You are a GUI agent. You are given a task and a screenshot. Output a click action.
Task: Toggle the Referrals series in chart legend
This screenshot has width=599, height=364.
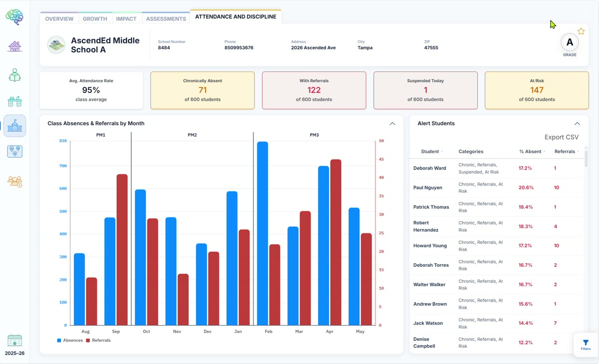[98, 341]
